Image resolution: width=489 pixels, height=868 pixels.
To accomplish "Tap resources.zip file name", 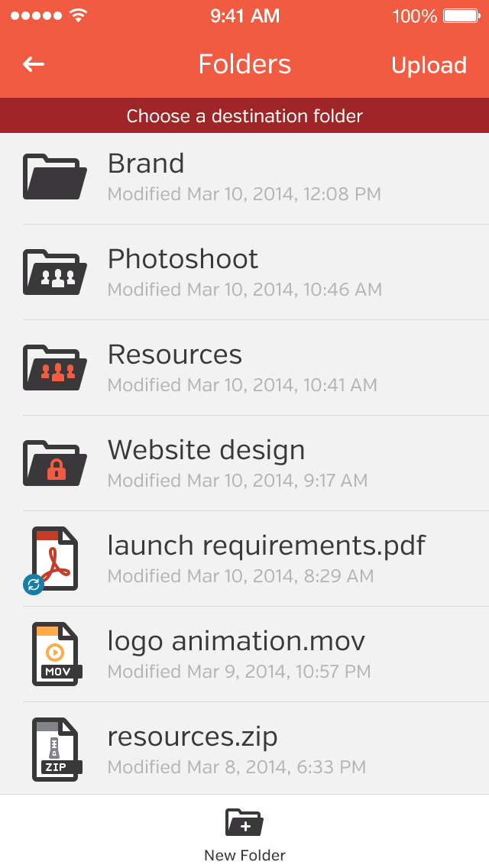I will coord(193,737).
